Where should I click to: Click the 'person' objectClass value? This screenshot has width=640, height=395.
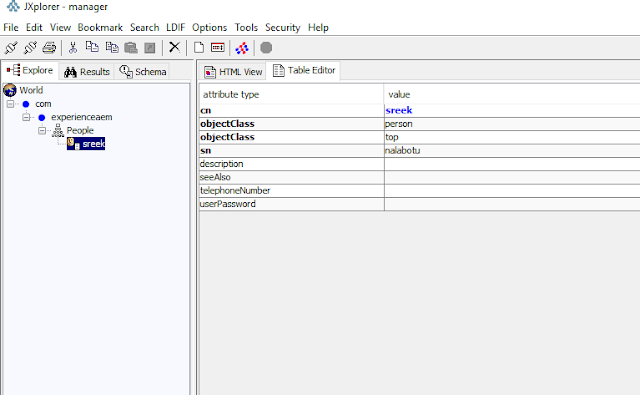click(x=512, y=124)
